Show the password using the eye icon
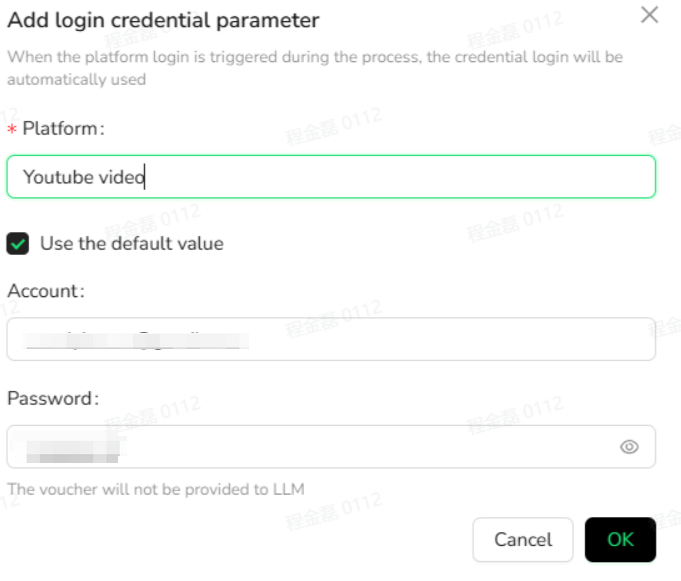The height and width of the screenshot is (581, 681). [629, 446]
